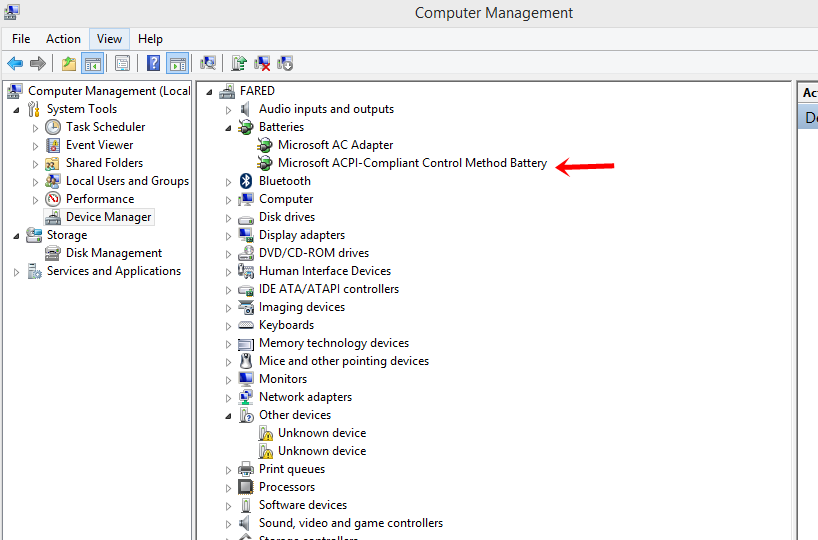The height and width of the screenshot is (540, 818).
Task: Click the Storage node icon
Action: coord(34,235)
